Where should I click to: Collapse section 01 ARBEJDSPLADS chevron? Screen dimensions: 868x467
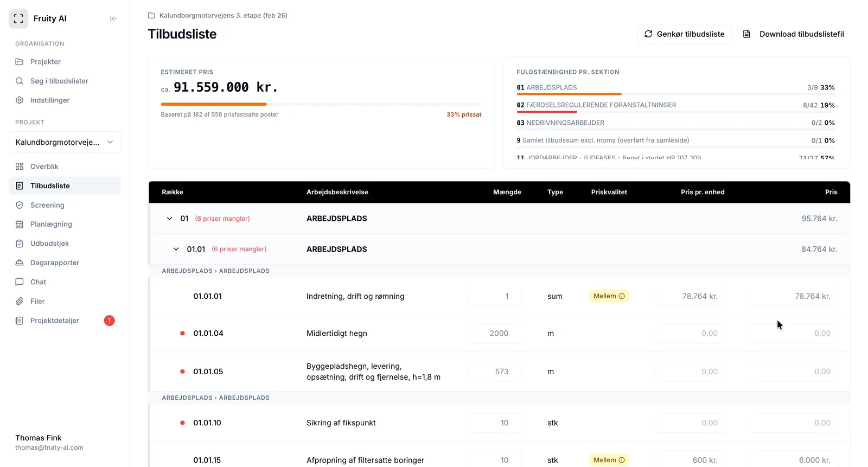point(169,219)
